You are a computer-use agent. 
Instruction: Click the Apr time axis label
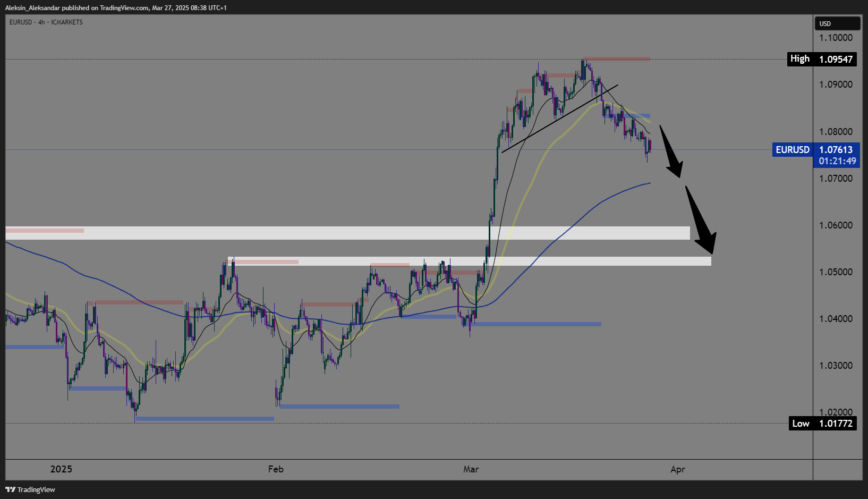[x=678, y=469]
